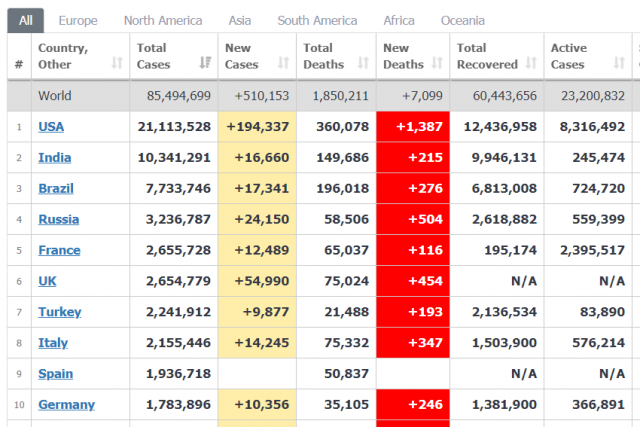Select USA total cases 21,113,528
The image size is (640, 427).
click(174, 127)
